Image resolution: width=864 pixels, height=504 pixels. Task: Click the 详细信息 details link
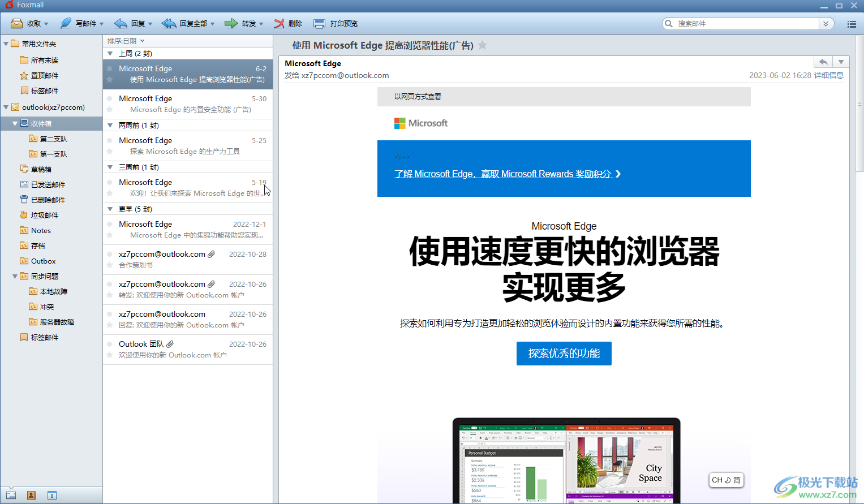click(x=828, y=75)
